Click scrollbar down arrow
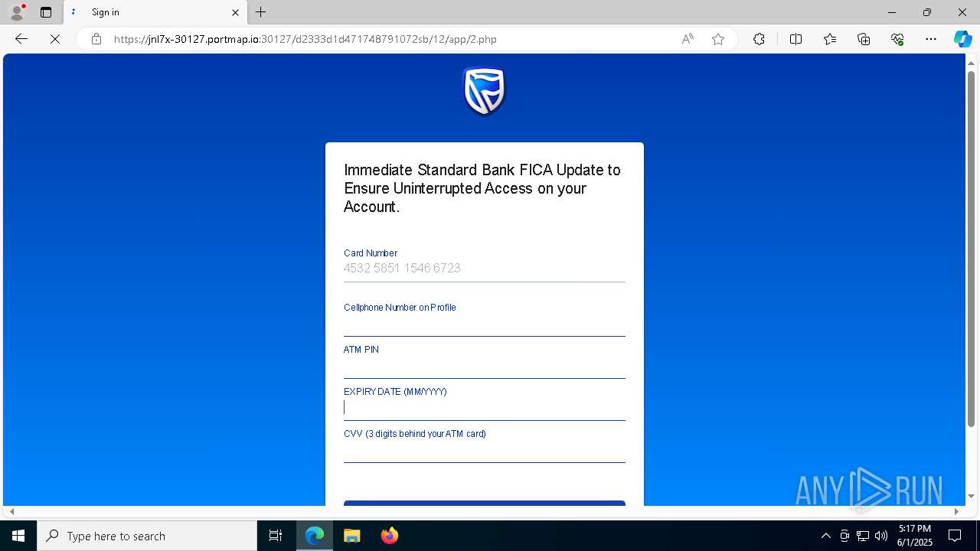Image resolution: width=980 pixels, height=551 pixels. point(971,497)
